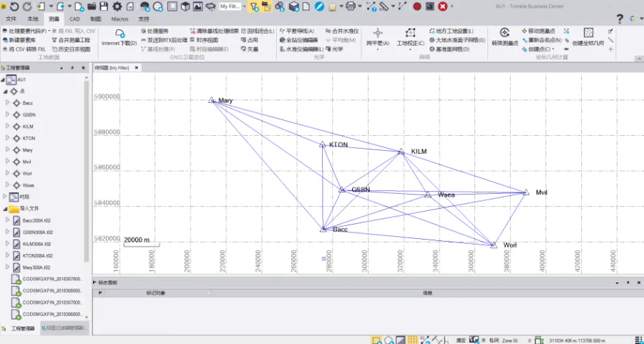
Task: Open project settings gear icon
Action: coord(117,6)
